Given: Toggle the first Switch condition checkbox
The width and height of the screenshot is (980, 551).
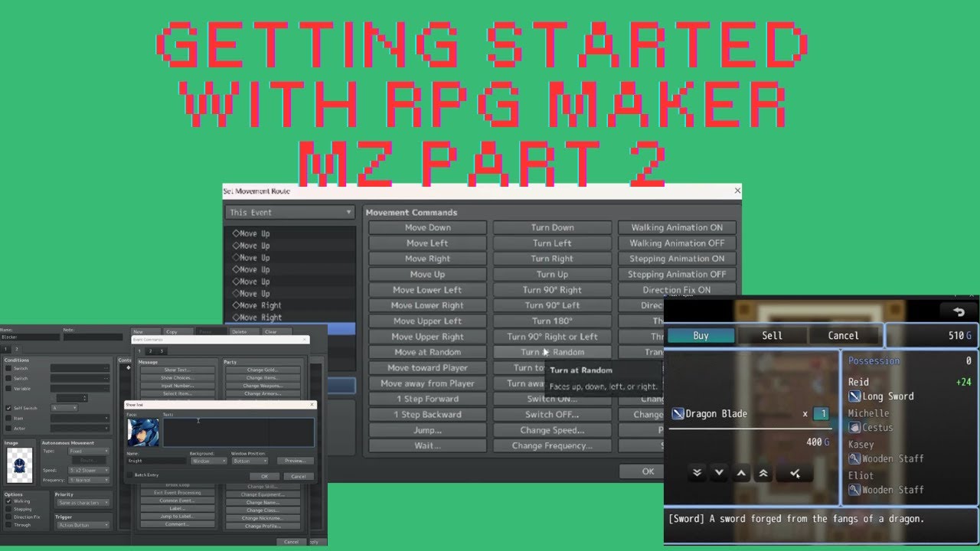Looking at the screenshot, I should (8, 368).
